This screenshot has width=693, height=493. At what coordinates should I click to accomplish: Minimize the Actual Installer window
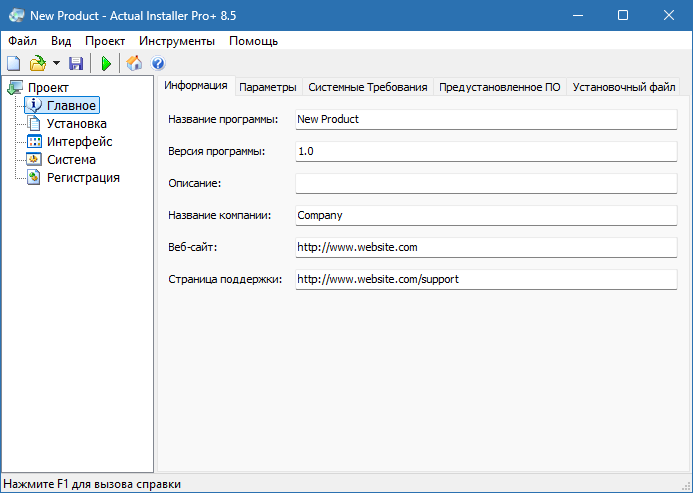click(578, 15)
